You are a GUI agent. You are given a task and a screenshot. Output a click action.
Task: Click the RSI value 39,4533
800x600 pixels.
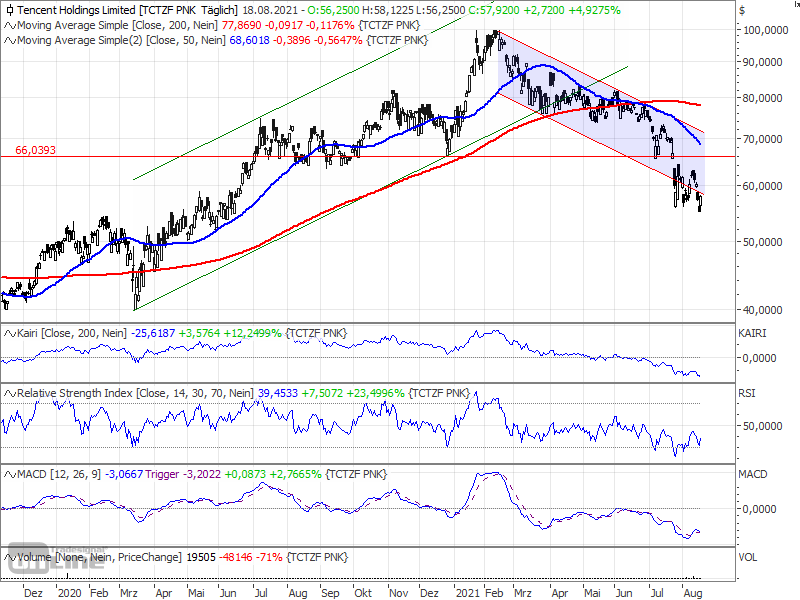pyautogui.click(x=278, y=393)
